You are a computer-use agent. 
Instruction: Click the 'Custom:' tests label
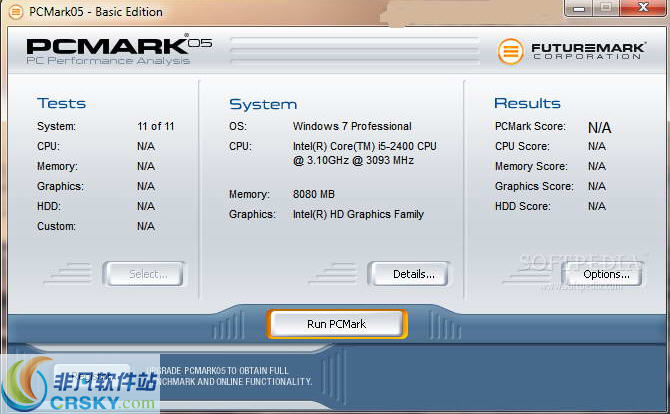click(x=56, y=226)
